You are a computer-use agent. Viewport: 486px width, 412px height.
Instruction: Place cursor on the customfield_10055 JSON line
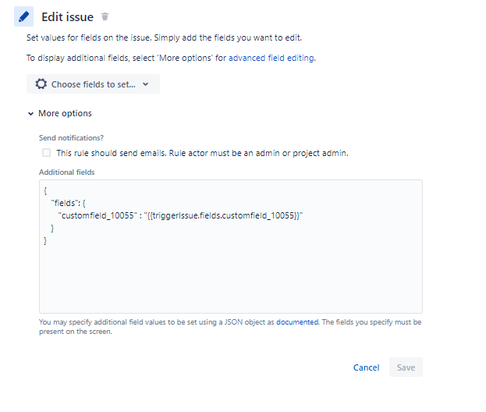(180, 216)
